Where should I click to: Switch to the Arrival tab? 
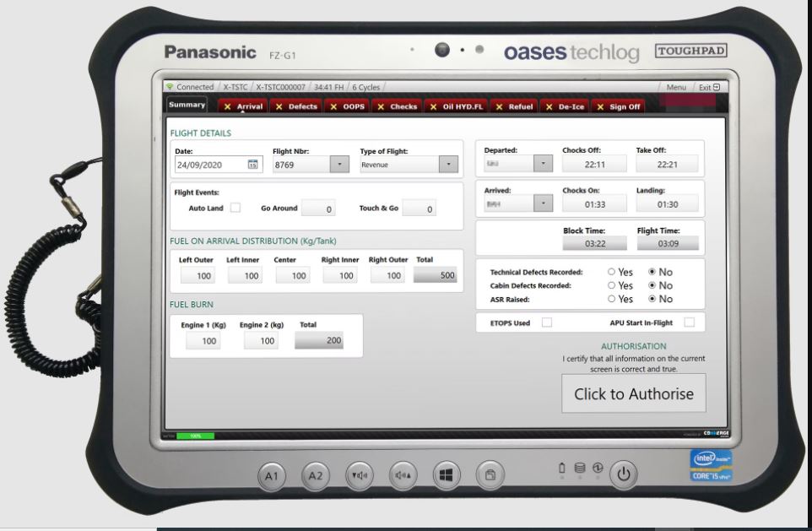(x=242, y=106)
